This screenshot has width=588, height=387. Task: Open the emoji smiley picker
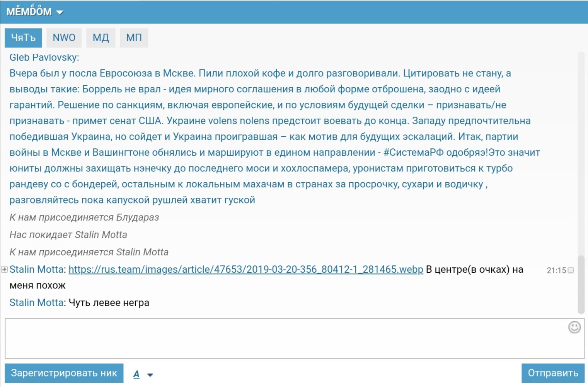click(574, 327)
